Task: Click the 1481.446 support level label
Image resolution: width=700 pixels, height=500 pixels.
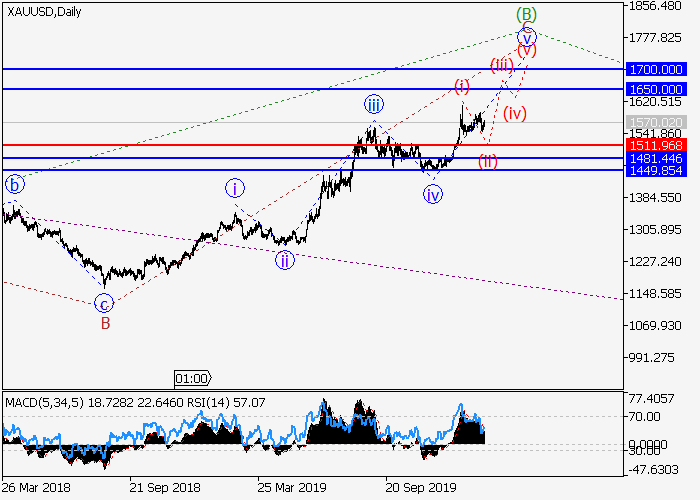Action: tap(655, 158)
